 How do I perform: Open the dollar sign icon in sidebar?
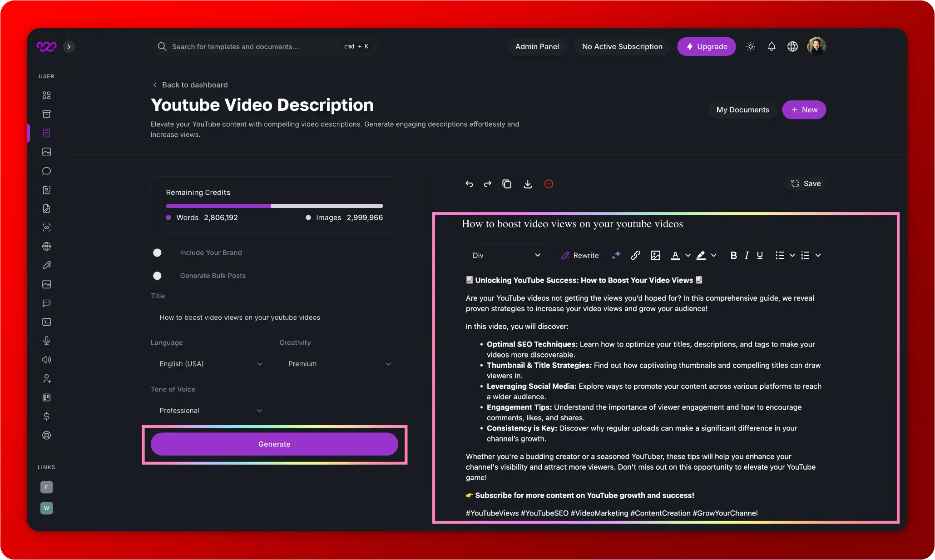coord(46,416)
